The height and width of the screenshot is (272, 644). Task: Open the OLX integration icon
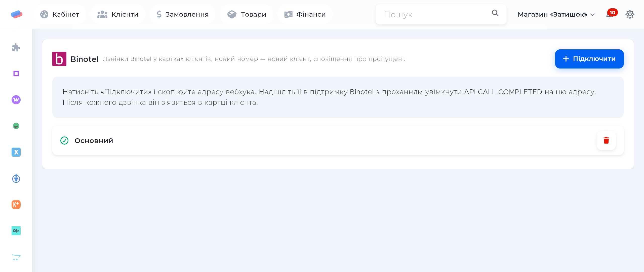(x=16, y=231)
